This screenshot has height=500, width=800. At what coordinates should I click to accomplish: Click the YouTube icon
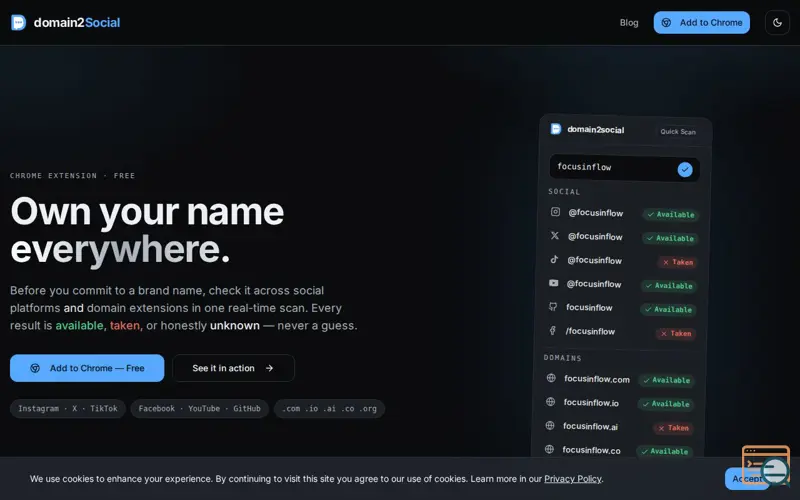tap(554, 283)
